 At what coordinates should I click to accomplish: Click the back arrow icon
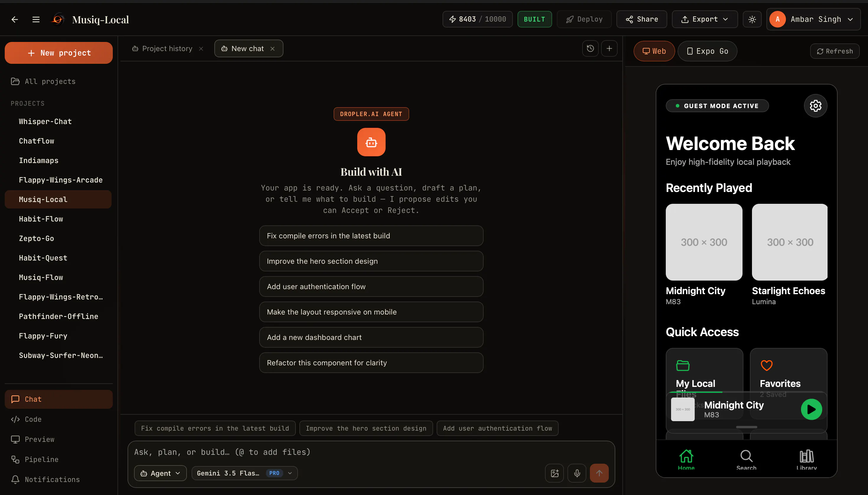point(14,19)
